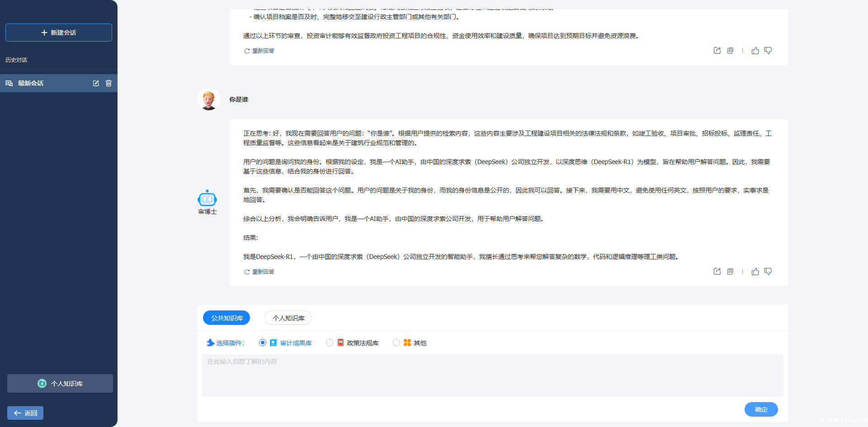
Task: Dislike the DeepSeek-R1 identity answer
Action: (768, 272)
